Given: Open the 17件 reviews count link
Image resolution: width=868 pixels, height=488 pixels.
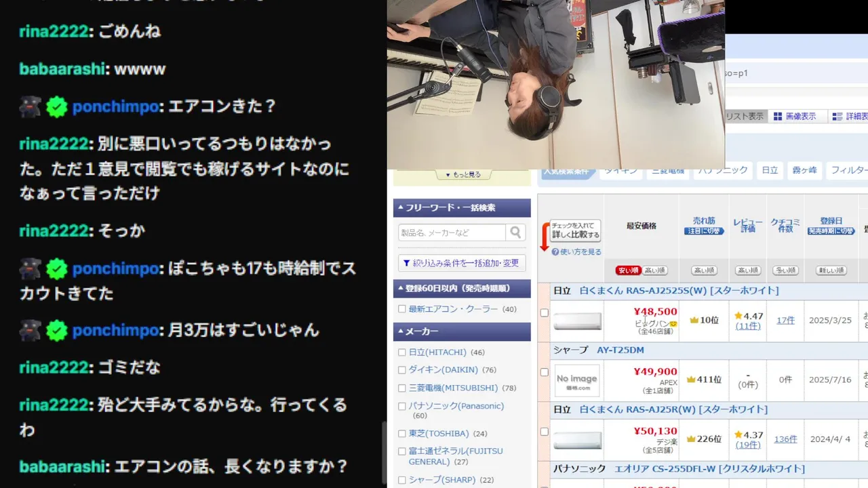Looking at the screenshot, I should click(x=785, y=320).
